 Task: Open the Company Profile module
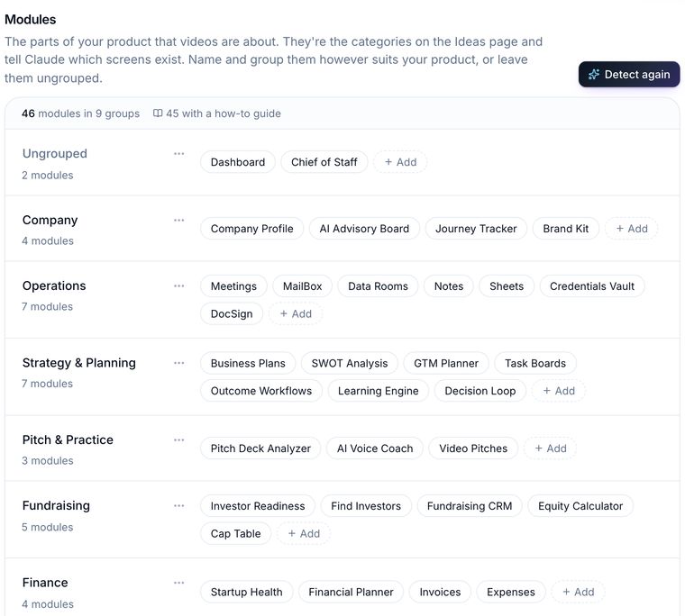pyautogui.click(x=251, y=229)
